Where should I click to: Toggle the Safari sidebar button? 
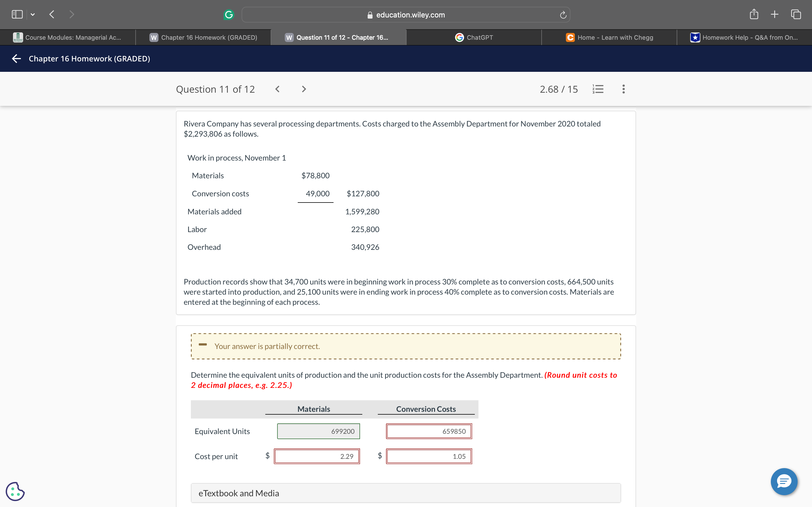pos(17,14)
